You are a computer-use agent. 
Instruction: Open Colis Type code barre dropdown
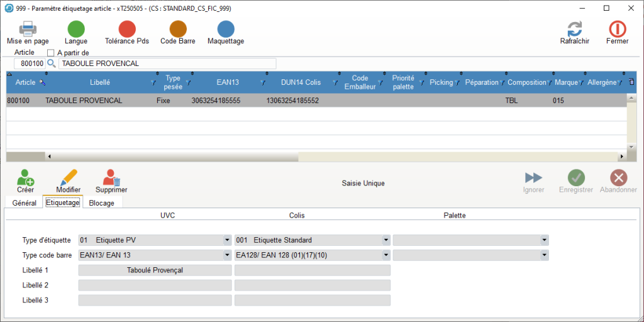pos(385,255)
